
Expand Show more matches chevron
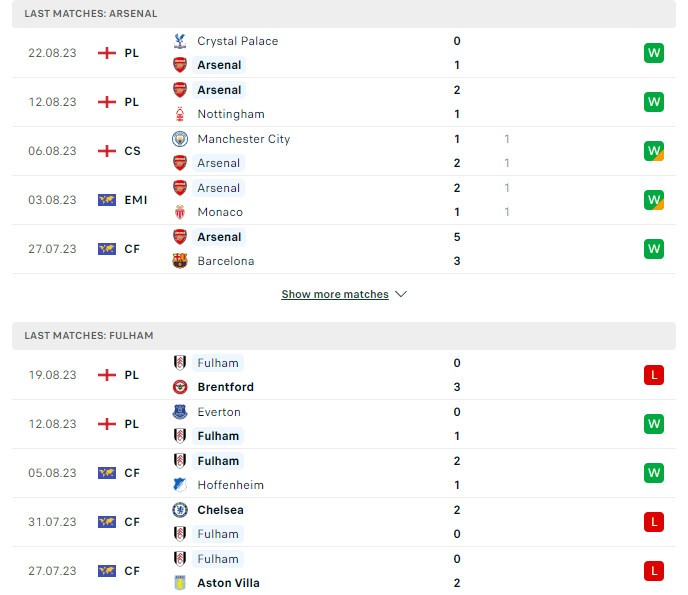pos(401,295)
